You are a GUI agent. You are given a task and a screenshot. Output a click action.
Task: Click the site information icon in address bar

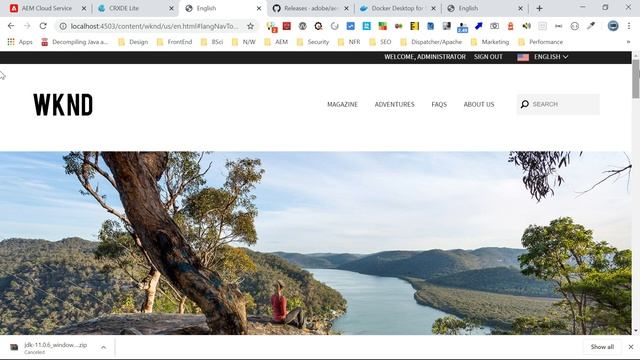tap(63, 26)
